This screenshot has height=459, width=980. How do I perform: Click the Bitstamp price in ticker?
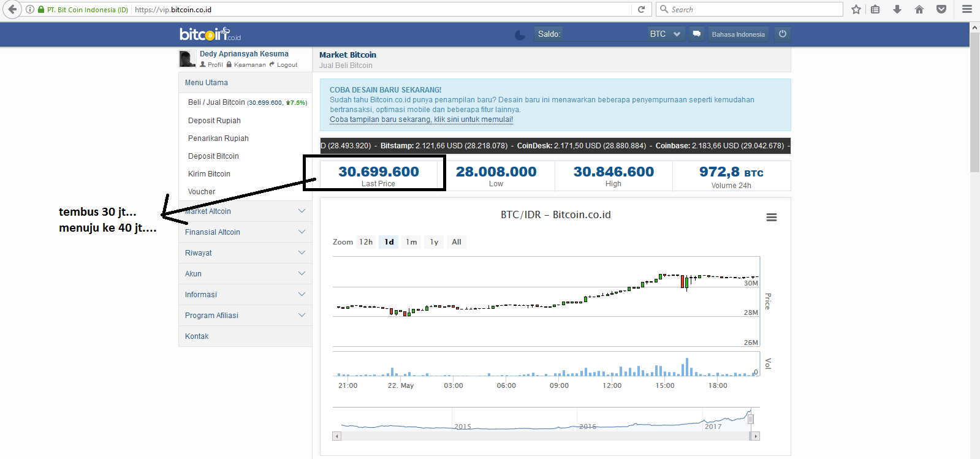click(444, 146)
